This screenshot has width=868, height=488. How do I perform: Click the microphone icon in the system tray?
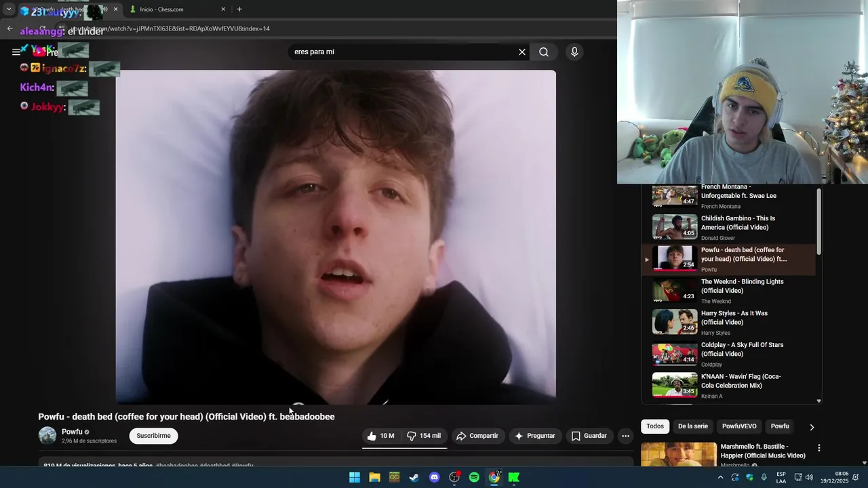pos(764,477)
